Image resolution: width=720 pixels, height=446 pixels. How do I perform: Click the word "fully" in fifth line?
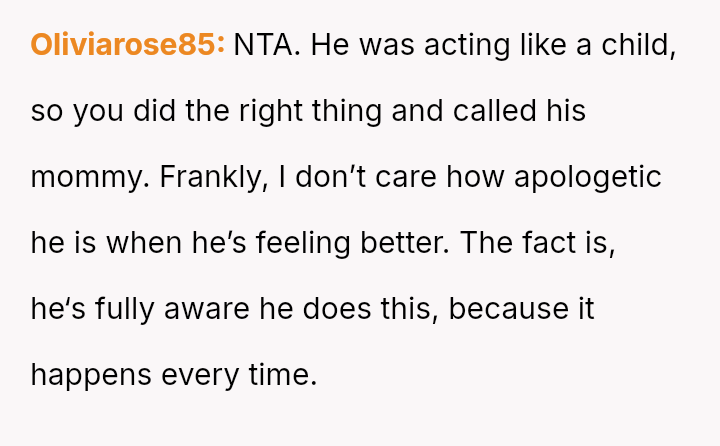click(x=121, y=309)
